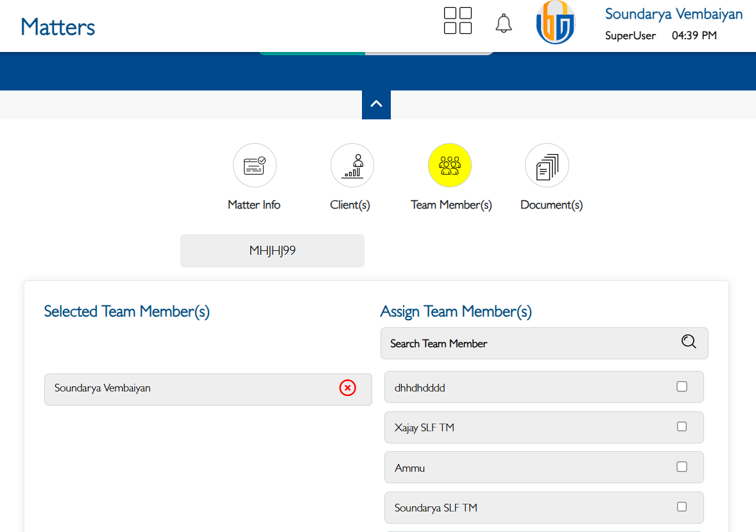Screen dimensions: 756x532
Task: Enable the Soundarya SLF TM checkbox
Action: point(682,507)
